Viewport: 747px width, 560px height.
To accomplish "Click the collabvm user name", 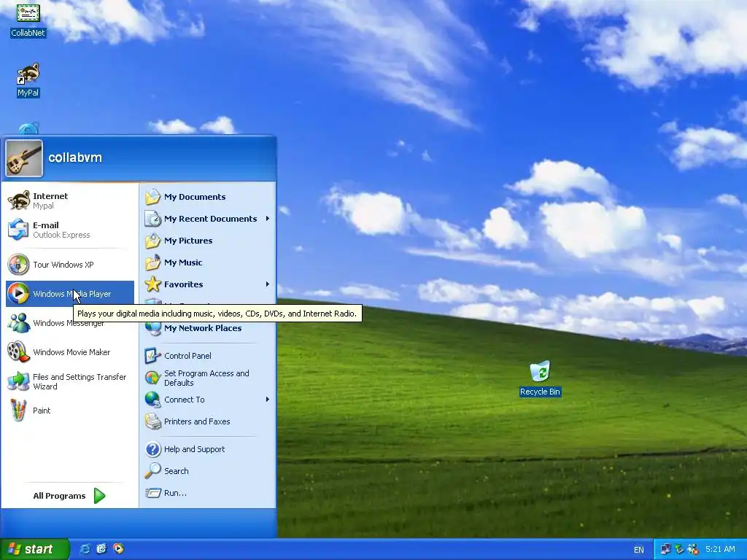I will (x=75, y=157).
